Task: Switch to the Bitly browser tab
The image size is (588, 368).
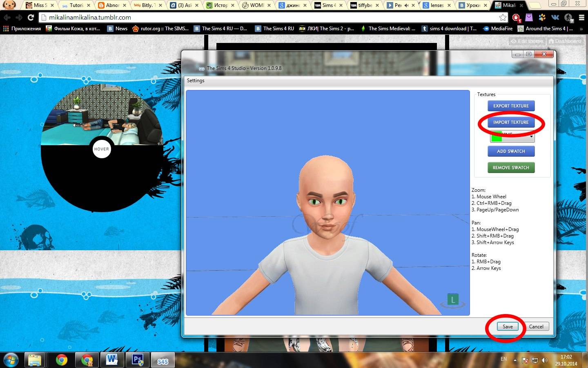Action: pos(147,5)
